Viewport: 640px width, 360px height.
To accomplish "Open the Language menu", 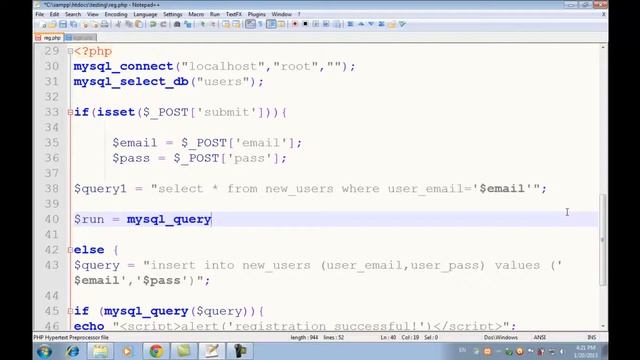I will [x=145, y=14].
